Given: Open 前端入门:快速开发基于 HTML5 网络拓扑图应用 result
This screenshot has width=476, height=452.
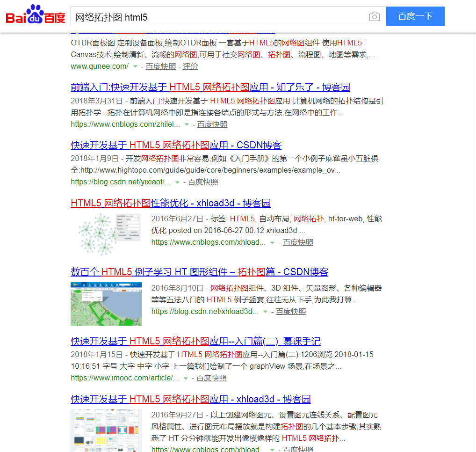Looking at the screenshot, I should (x=210, y=87).
